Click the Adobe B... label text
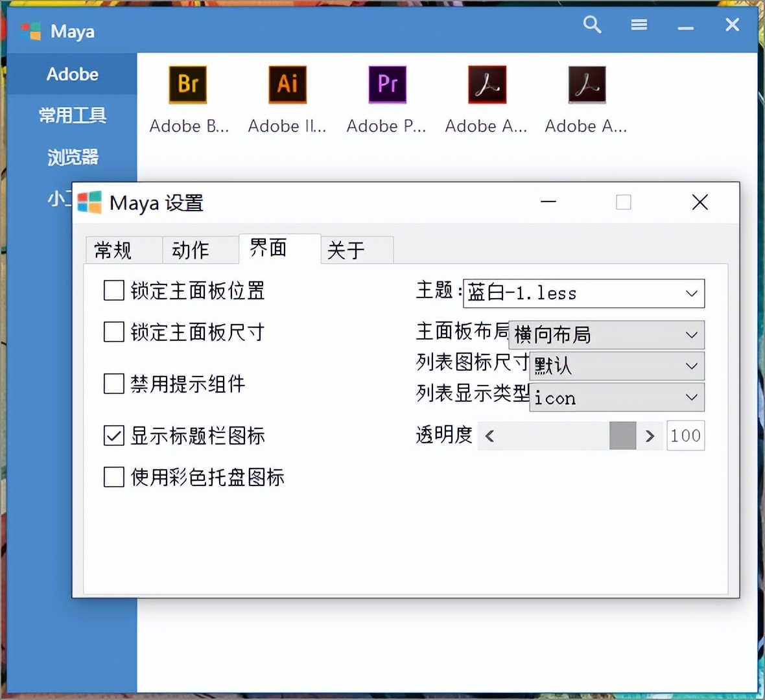This screenshot has height=700, width=765. 189,126
